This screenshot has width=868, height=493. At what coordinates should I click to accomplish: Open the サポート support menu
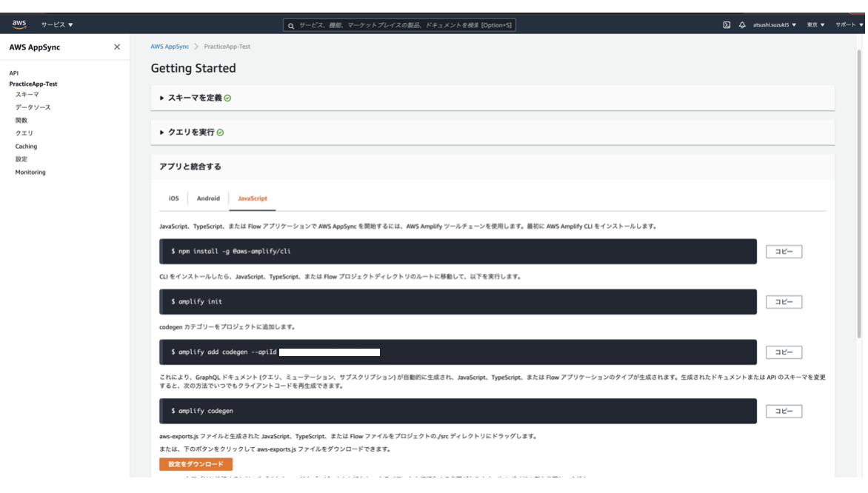[849, 25]
